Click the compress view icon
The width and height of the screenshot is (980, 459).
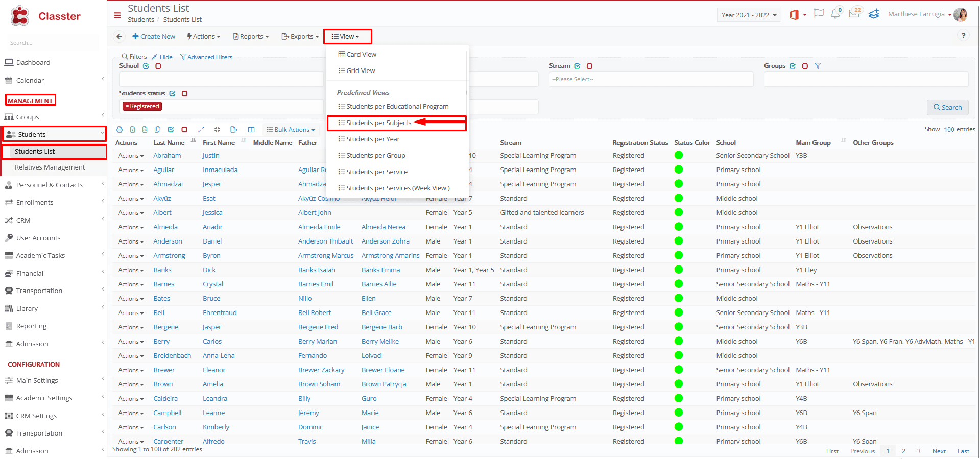click(x=217, y=130)
